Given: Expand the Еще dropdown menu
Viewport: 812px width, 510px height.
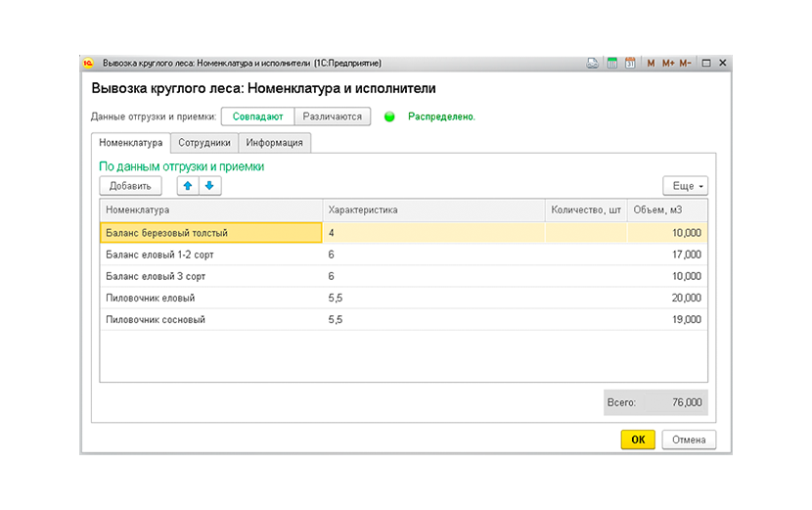Looking at the screenshot, I should (x=685, y=186).
